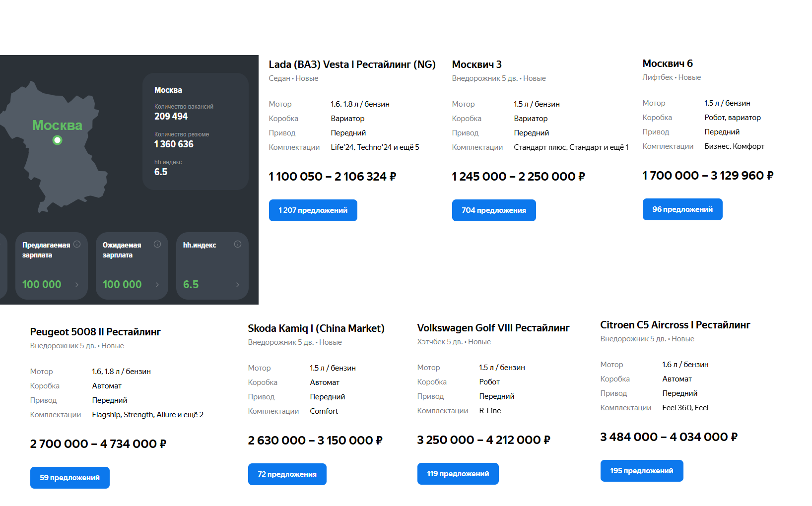812x506 pixels.
Task: Click price 2 700 000 – 4 734 000 ₽
Action: tap(98, 444)
